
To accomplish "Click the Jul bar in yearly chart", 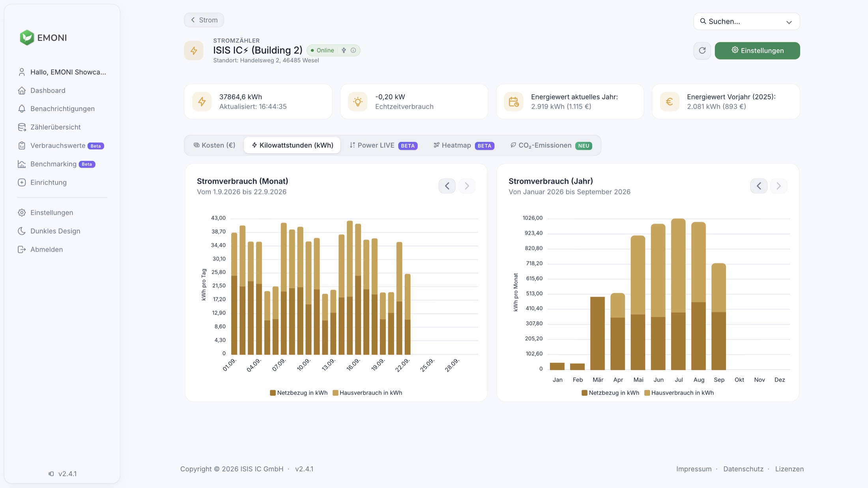I will tap(678, 294).
